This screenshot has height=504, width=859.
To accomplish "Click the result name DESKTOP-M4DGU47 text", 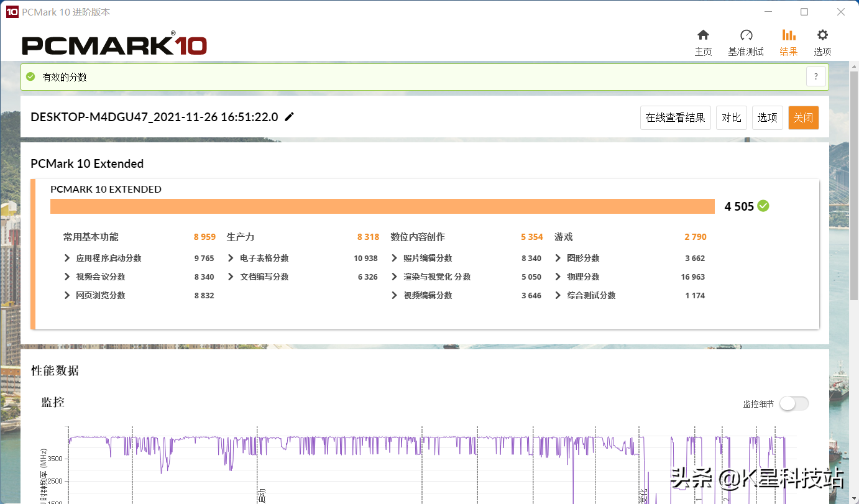I will tap(154, 117).
